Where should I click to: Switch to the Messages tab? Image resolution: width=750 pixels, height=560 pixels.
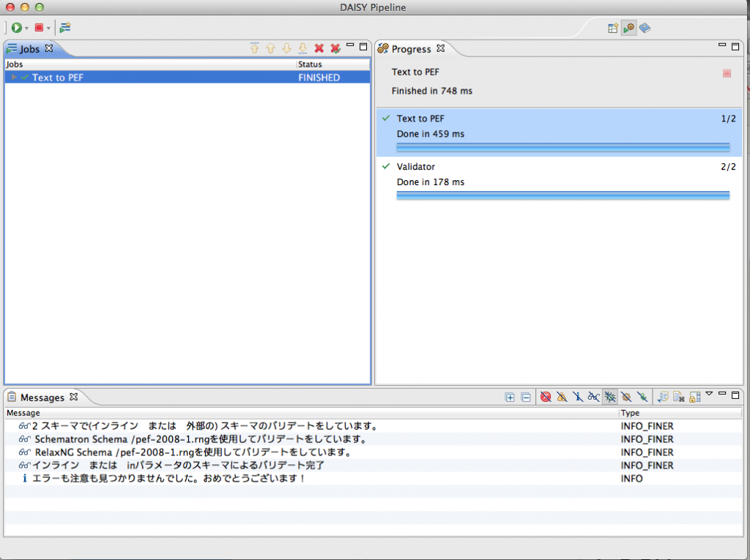click(42, 397)
